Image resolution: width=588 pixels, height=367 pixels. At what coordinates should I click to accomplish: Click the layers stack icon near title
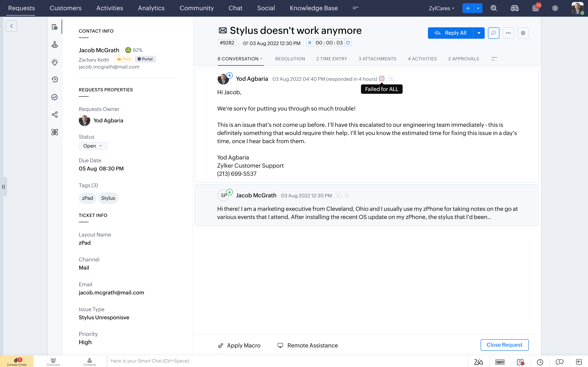point(523,33)
